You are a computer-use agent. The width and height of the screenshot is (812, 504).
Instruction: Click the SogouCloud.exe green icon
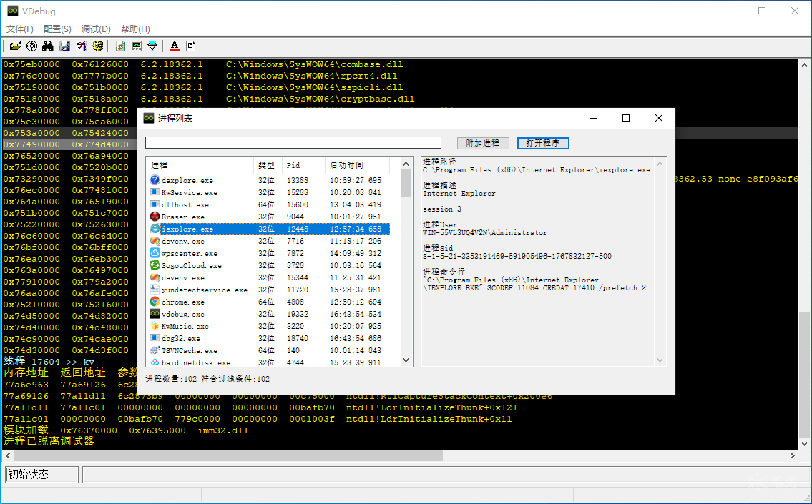tap(155, 265)
